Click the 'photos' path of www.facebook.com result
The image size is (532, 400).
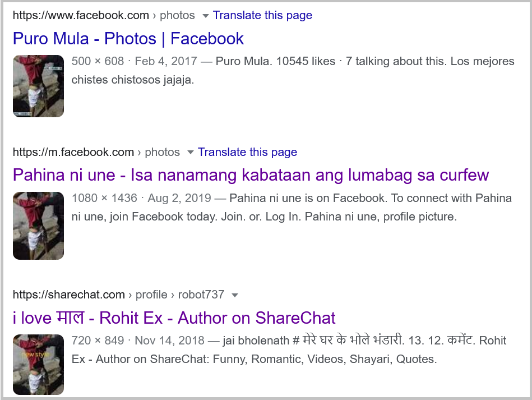click(x=177, y=15)
